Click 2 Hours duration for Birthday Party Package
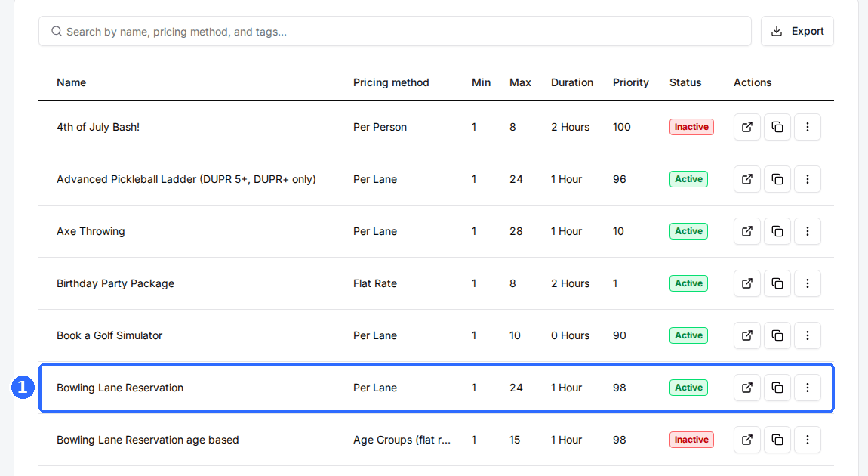 (570, 283)
